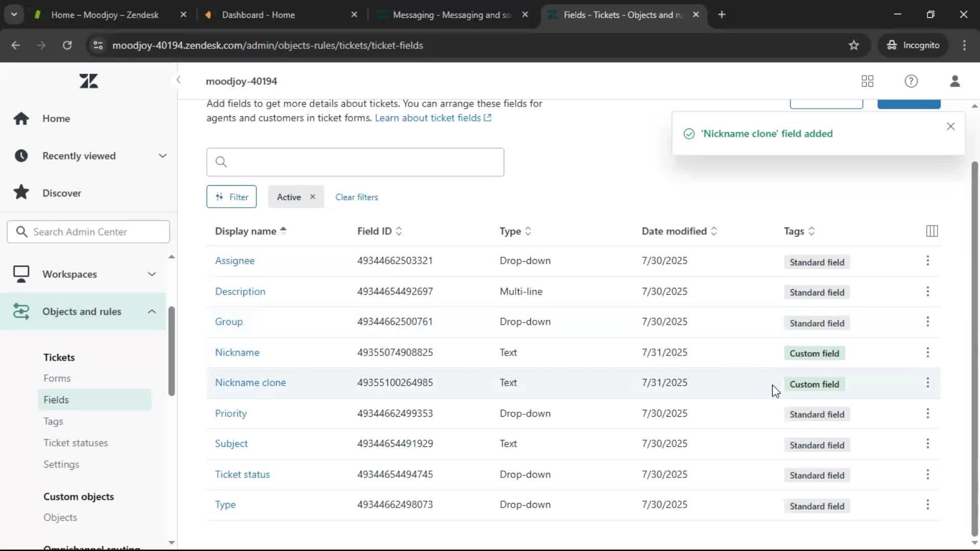Open Zendesk products grid icon

coord(867,81)
